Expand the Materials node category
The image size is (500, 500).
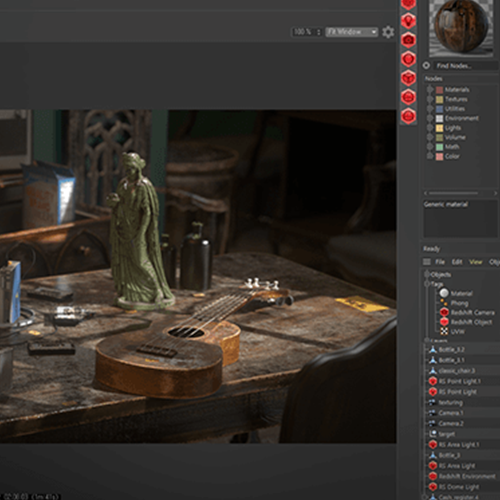(x=430, y=89)
